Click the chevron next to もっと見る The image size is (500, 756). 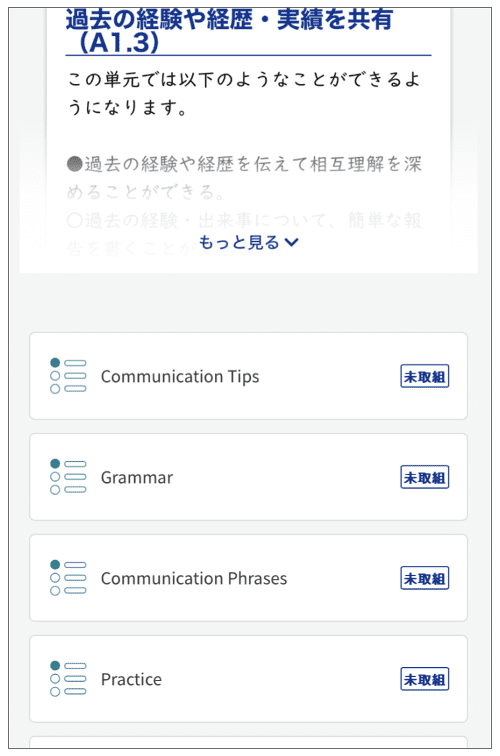(292, 243)
